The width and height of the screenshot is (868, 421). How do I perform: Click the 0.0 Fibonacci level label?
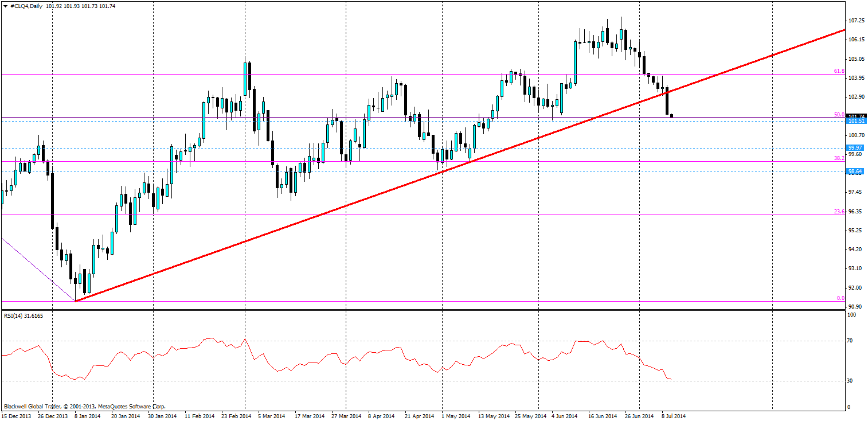pyautogui.click(x=840, y=298)
